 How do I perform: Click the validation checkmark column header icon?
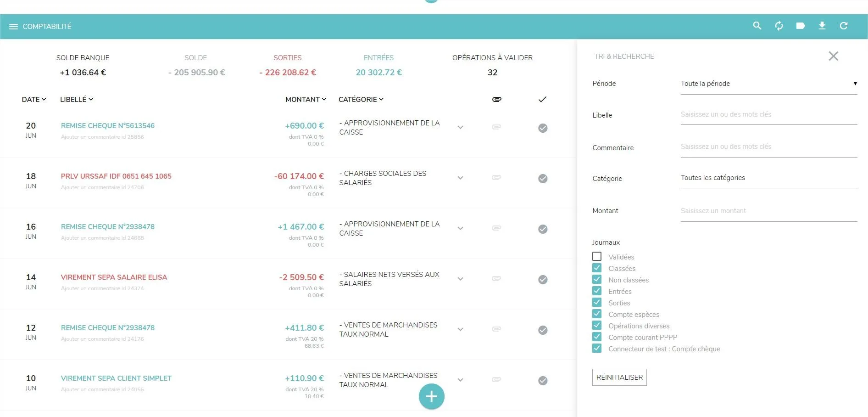point(542,99)
